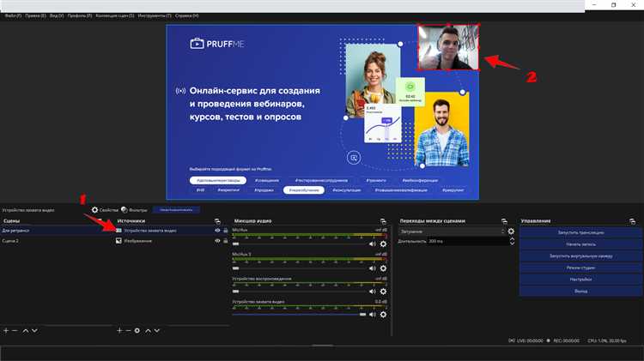Open the source Фильтры with its icon

134,210
